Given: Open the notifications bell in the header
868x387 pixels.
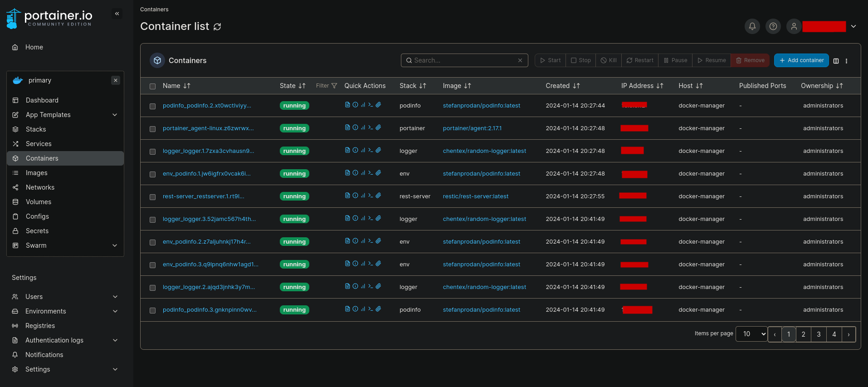Looking at the screenshot, I should pos(752,26).
